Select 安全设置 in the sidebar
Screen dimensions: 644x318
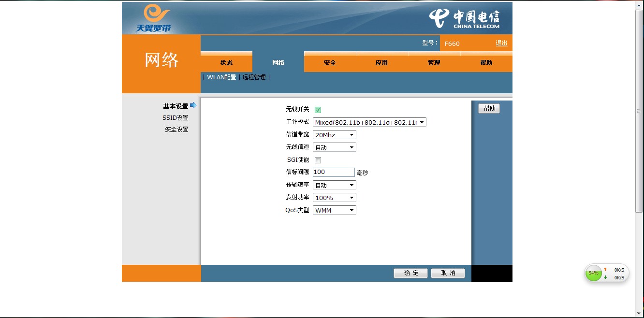(176, 129)
